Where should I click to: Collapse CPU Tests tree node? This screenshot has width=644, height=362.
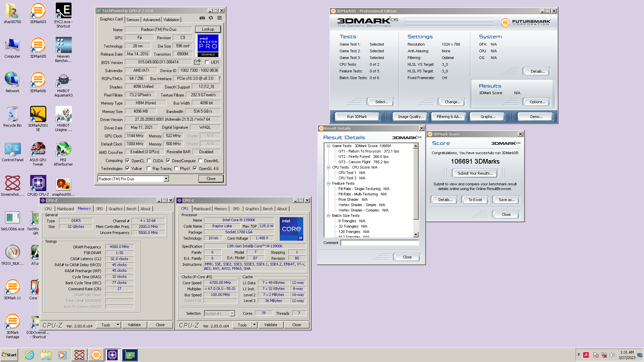[329, 167]
